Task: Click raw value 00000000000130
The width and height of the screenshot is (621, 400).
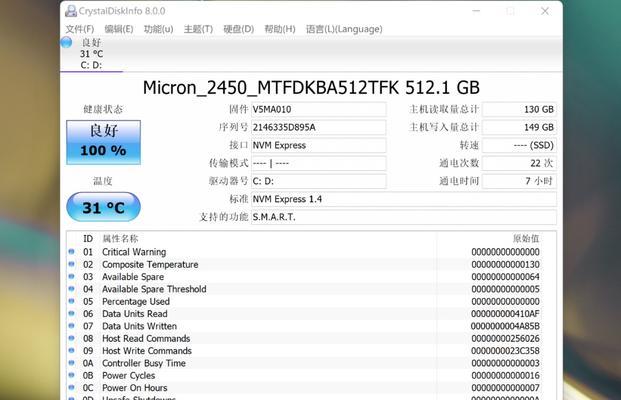Action: click(505, 264)
